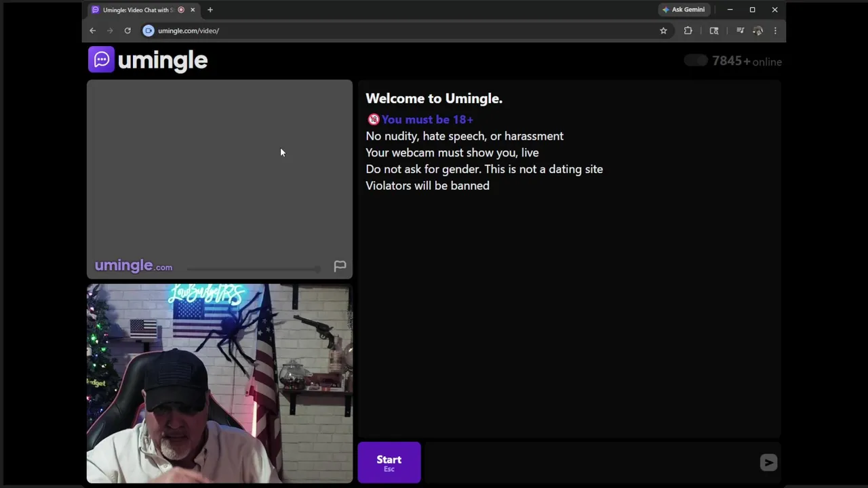The image size is (868, 488).
Task: Click 'Your webcam must show you, live' line
Action: [452, 152]
